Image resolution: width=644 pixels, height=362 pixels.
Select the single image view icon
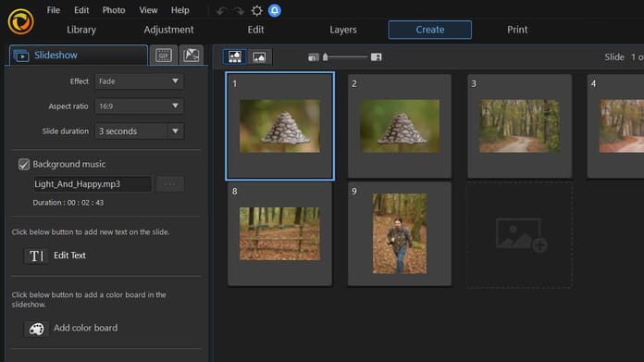pyautogui.click(x=259, y=56)
